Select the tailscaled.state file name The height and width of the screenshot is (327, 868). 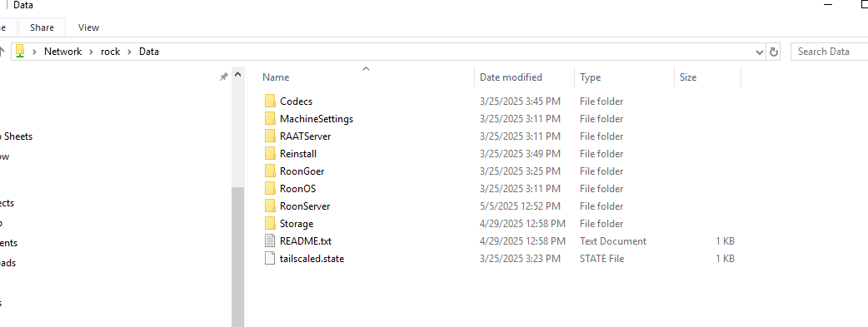click(312, 259)
